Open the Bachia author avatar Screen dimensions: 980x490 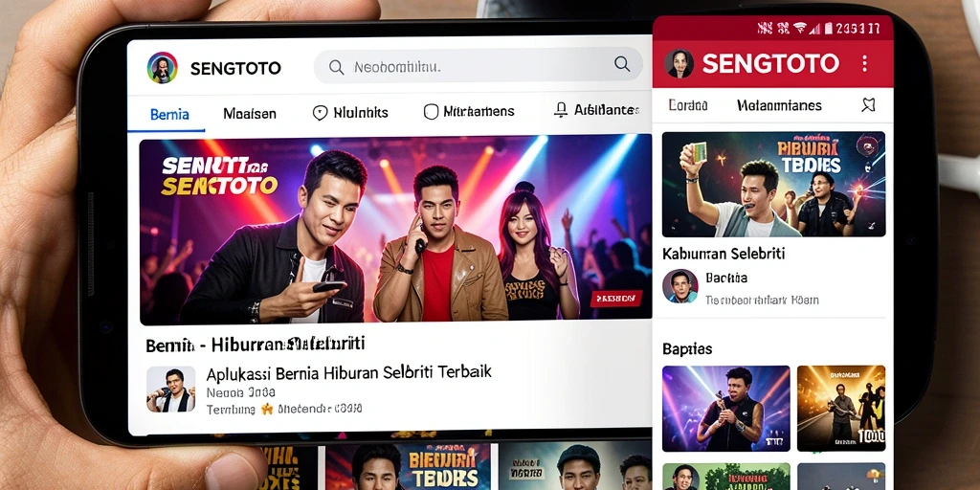click(680, 286)
